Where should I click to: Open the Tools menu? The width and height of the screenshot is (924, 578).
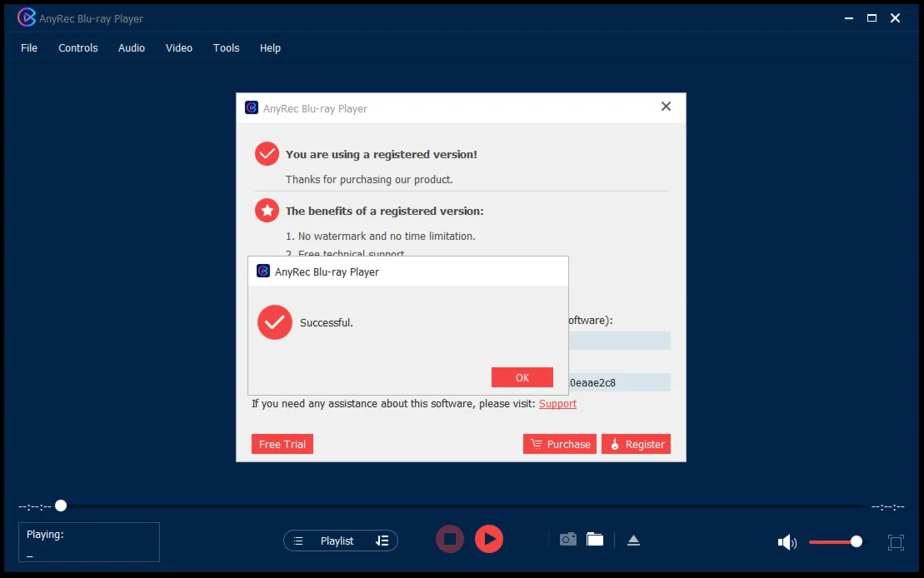(227, 48)
